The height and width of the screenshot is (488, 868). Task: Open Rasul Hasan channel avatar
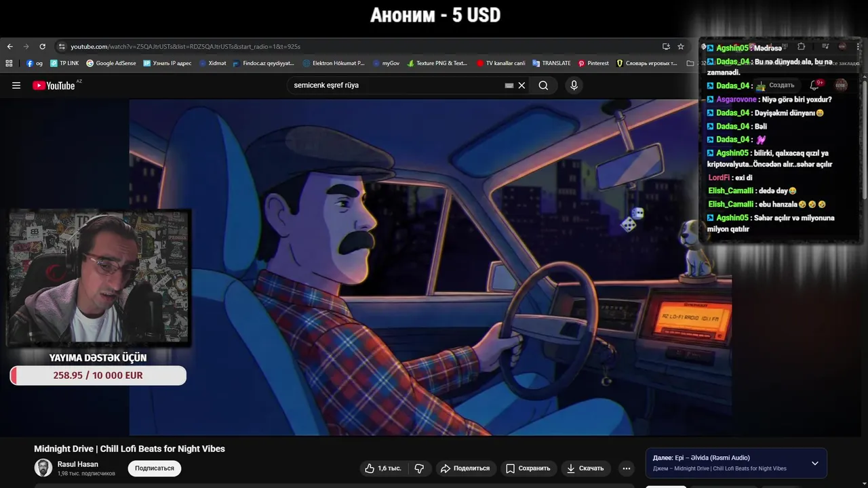43,468
